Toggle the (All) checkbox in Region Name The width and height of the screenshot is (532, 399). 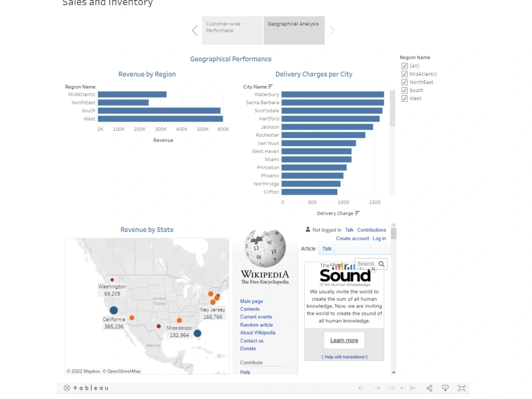(404, 65)
